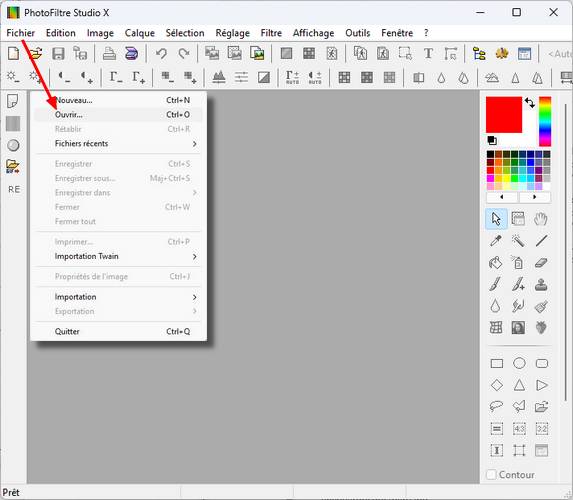Open the Edition menu

61,33
